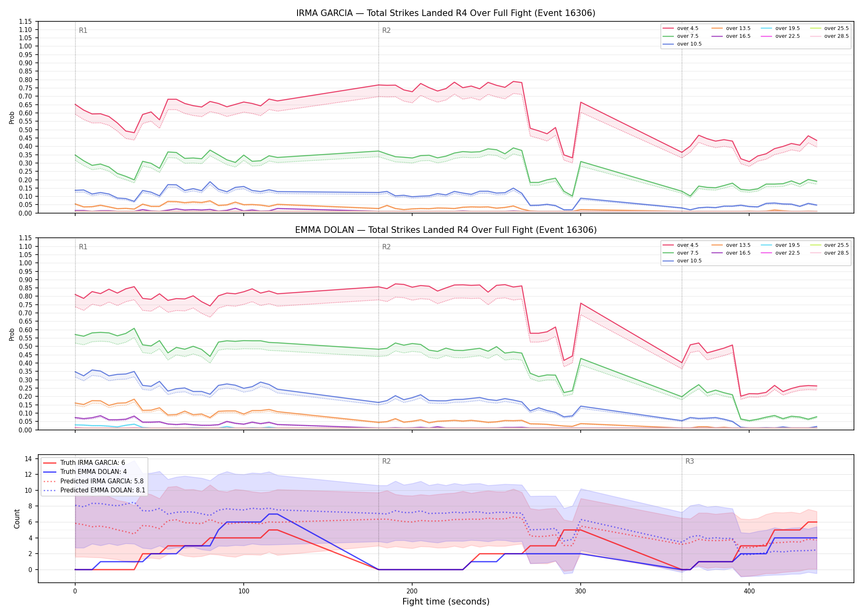Image resolution: width=863 pixels, height=616 pixels.
Task: Click Count axis tick label 4
Action: [30, 538]
